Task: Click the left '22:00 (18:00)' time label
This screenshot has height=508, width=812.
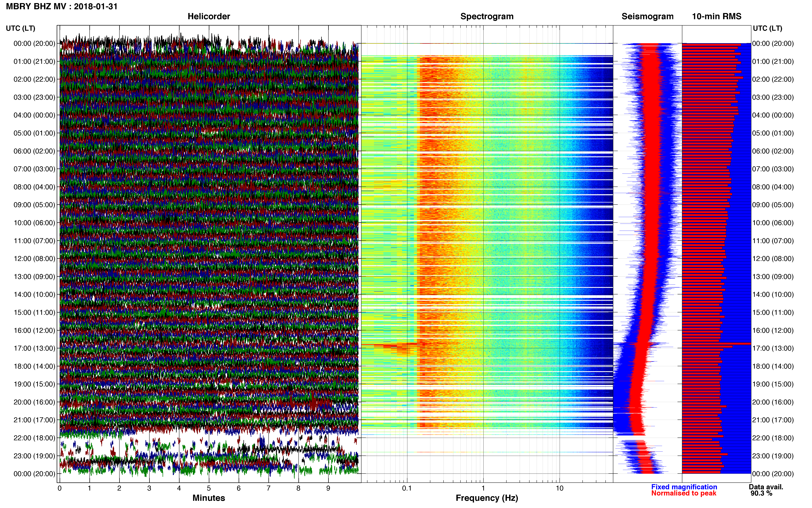Action: 34,438
